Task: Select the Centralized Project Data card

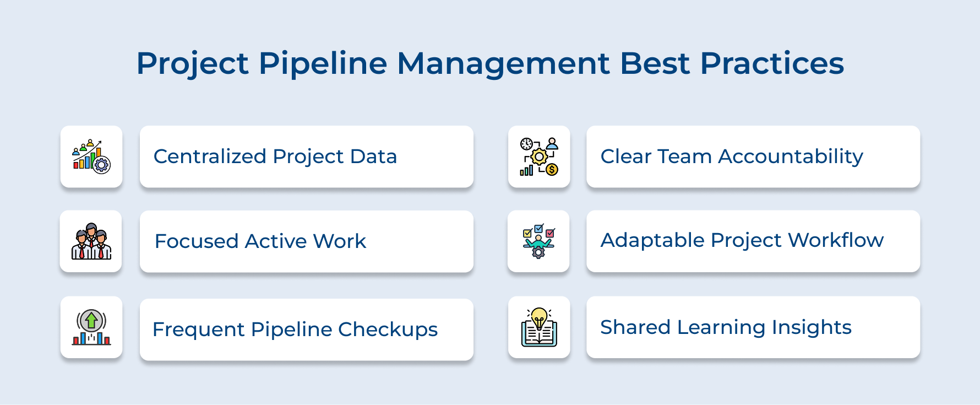Action: [307, 156]
